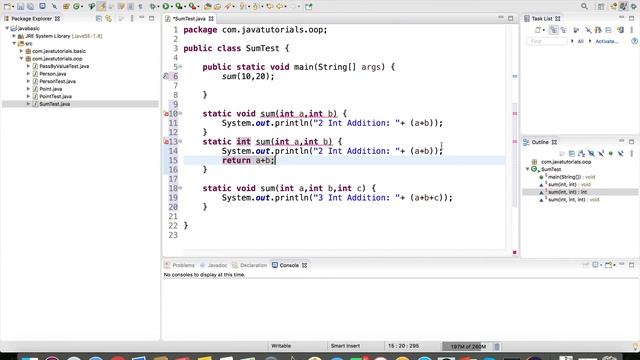Click the New file wizard icon
Image resolution: width=640 pixels, height=360 pixels.
click(7, 6)
